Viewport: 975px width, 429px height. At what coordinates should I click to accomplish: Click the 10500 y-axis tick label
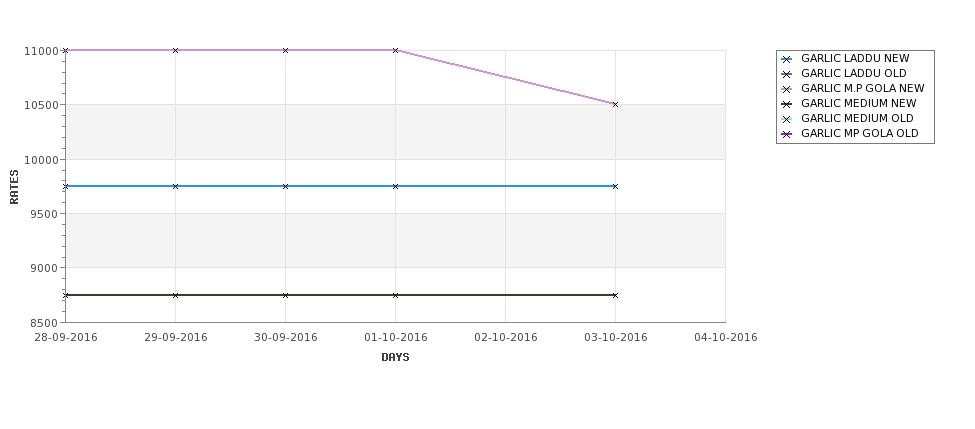[x=42, y=105]
